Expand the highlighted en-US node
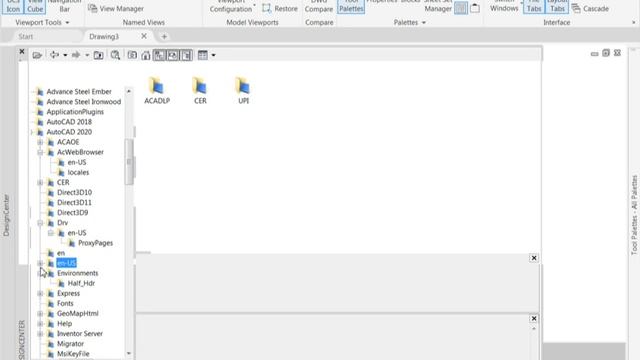640x360 pixels. point(40,263)
